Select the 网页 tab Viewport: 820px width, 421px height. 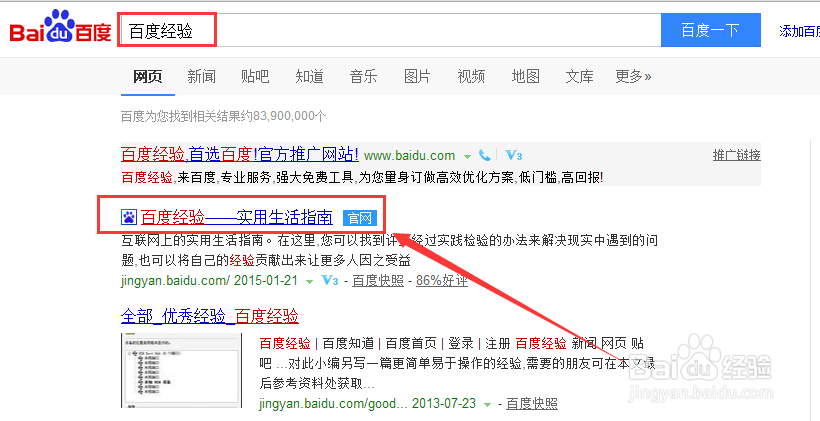point(147,76)
